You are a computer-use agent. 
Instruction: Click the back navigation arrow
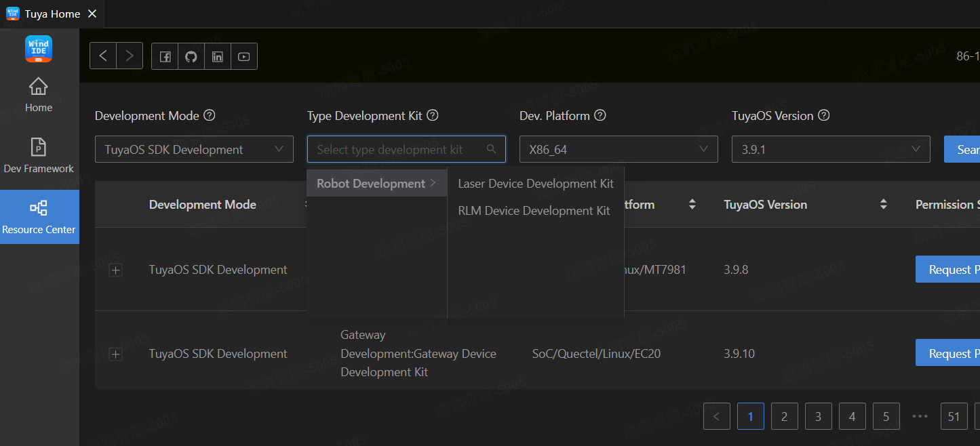click(102, 56)
